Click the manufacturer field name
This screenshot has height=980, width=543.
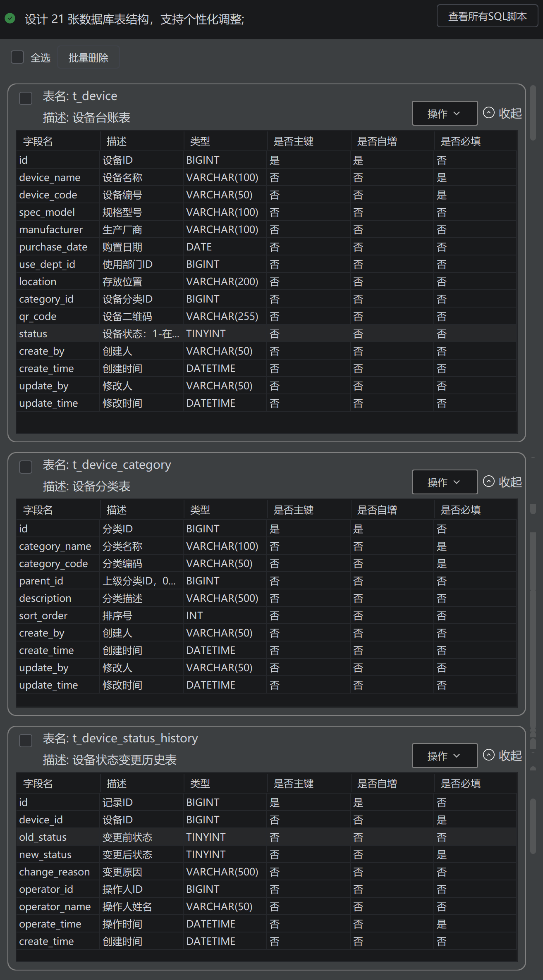51,229
